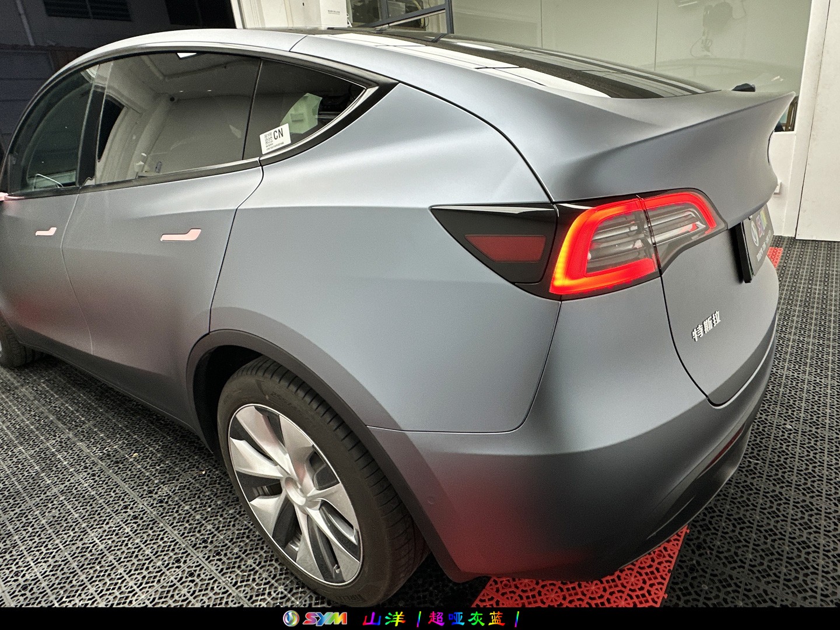Click the 山洋 caption text

(383, 619)
